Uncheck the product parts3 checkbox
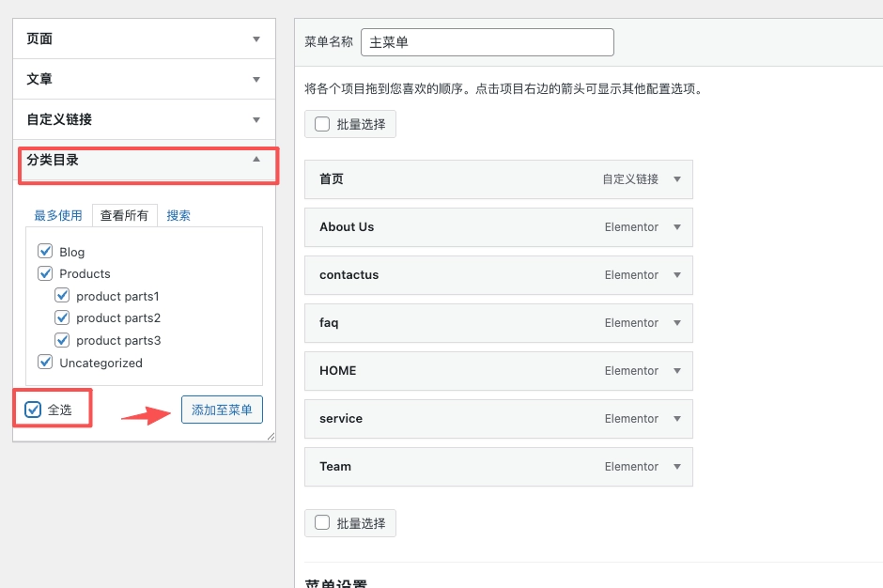Screen dimensions: 883x588 (x=62, y=340)
